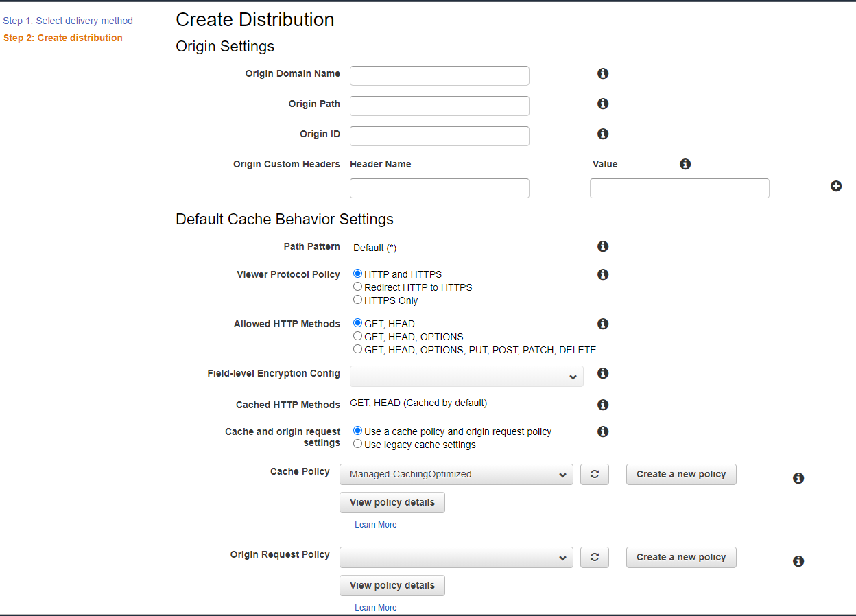
Task: Open Cache Policy dropdown Managed-CachingOptimized
Action: 456,475
